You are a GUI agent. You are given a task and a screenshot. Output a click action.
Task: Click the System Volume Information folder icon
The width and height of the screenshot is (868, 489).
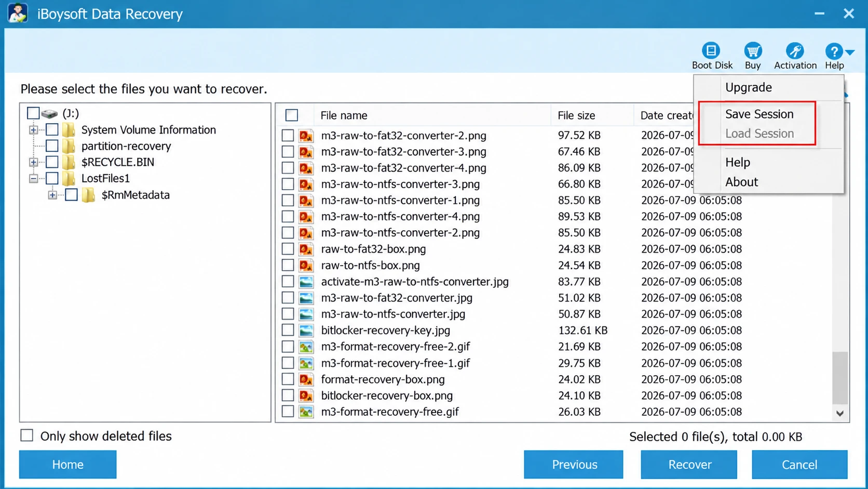click(69, 129)
